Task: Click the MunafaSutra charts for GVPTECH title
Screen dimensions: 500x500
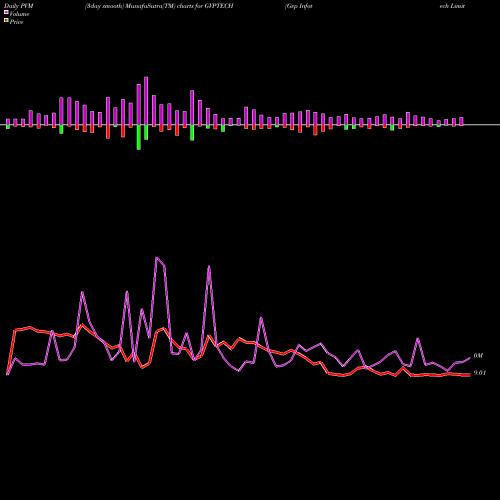Action: pyautogui.click(x=159, y=6)
